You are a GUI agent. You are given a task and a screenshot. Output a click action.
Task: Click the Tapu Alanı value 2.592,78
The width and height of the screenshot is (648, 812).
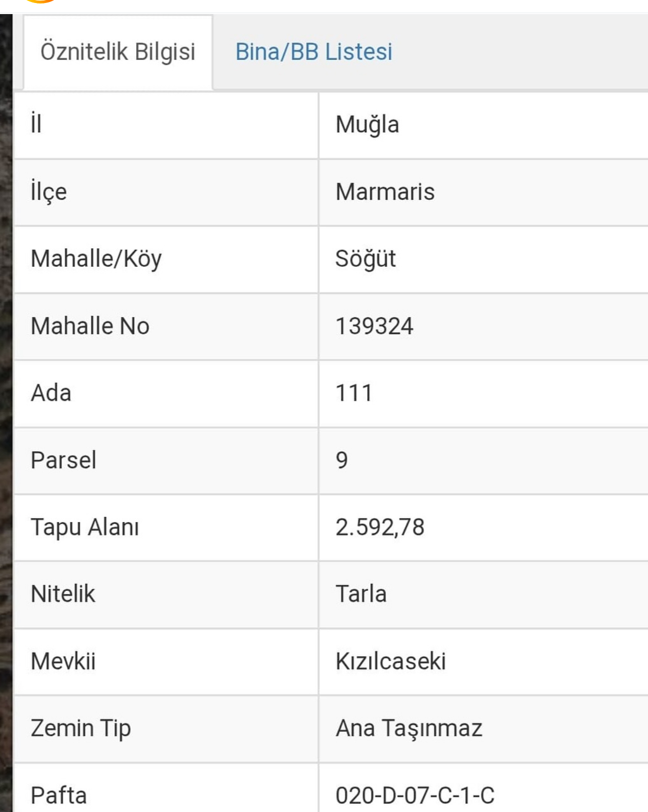(380, 527)
